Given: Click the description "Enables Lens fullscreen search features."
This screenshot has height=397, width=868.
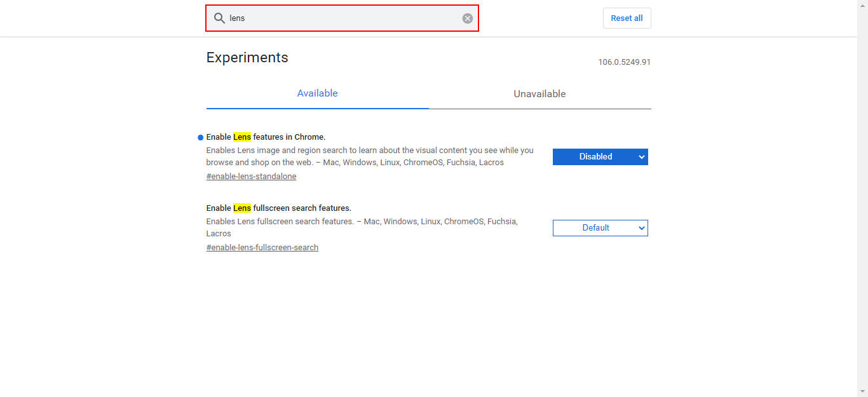Looking at the screenshot, I should click(x=362, y=228).
